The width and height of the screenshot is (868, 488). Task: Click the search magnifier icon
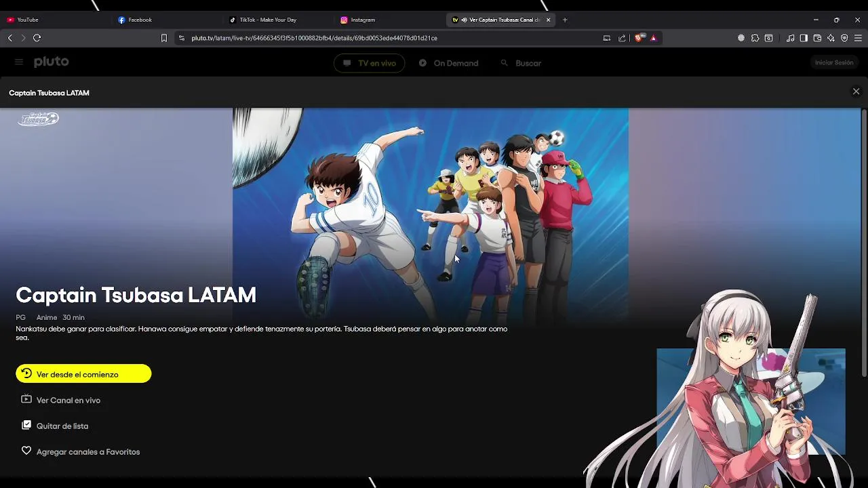tap(504, 62)
